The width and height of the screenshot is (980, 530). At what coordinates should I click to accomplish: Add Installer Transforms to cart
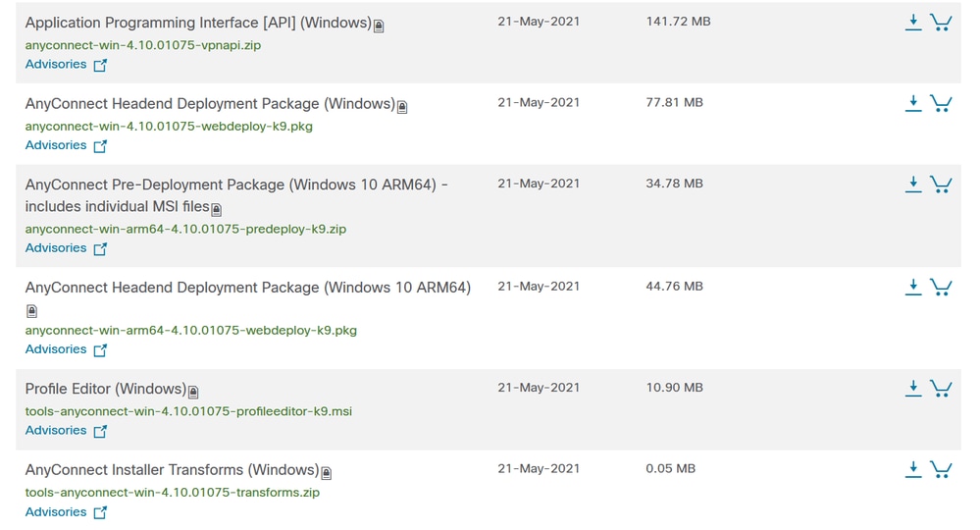tap(941, 469)
